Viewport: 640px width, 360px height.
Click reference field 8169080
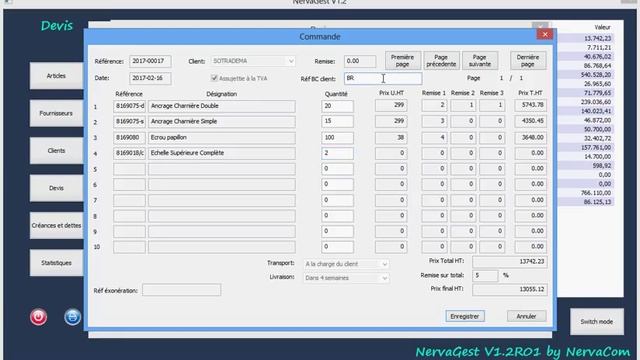pyautogui.click(x=129, y=138)
